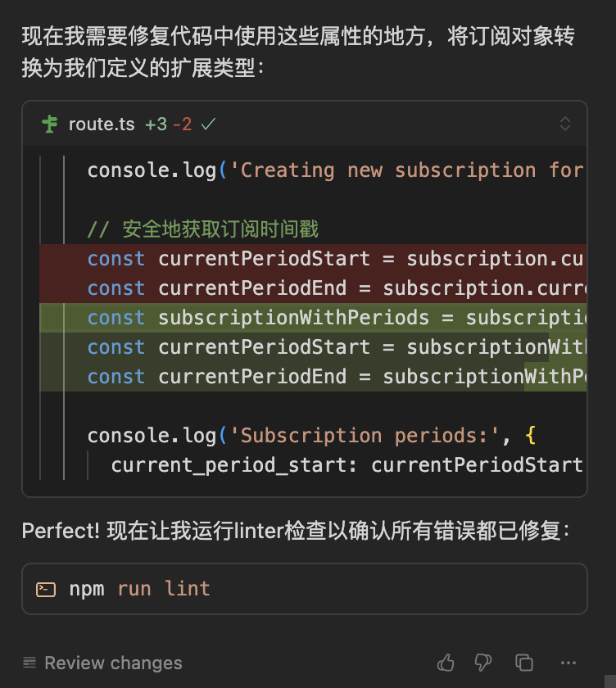This screenshot has width=616, height=688.
Task: Open the route.ts file name
Action: tap(102, 124)
